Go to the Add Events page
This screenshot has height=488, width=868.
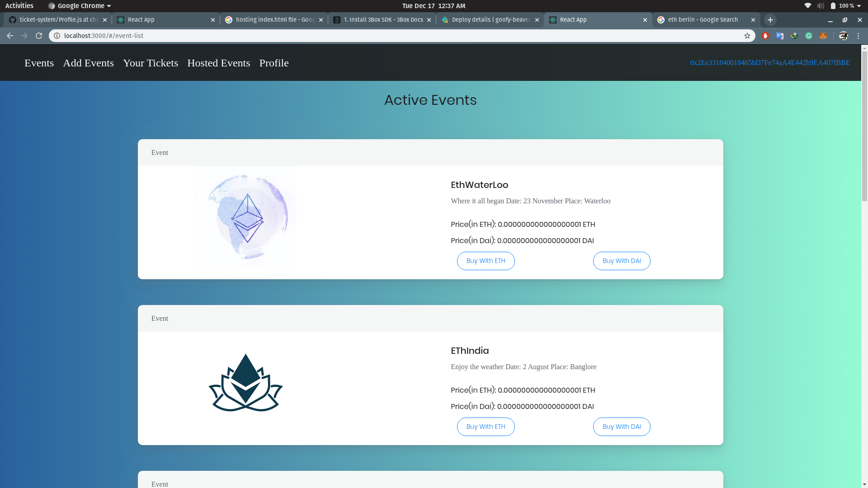click(88, 63)
